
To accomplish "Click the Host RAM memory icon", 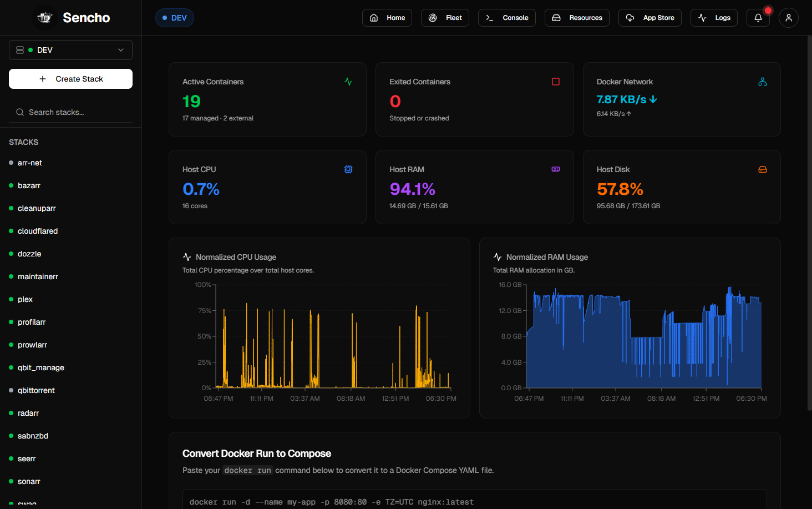I will 556,169.
